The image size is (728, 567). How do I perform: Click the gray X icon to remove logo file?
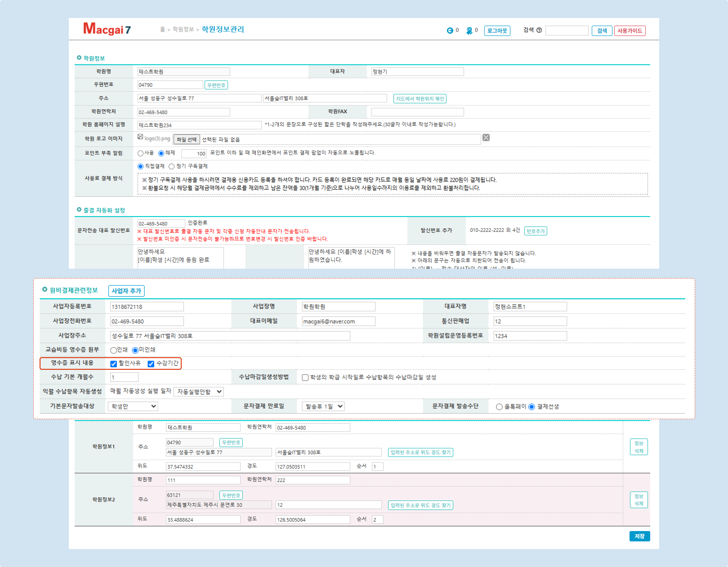click(486, 137)
